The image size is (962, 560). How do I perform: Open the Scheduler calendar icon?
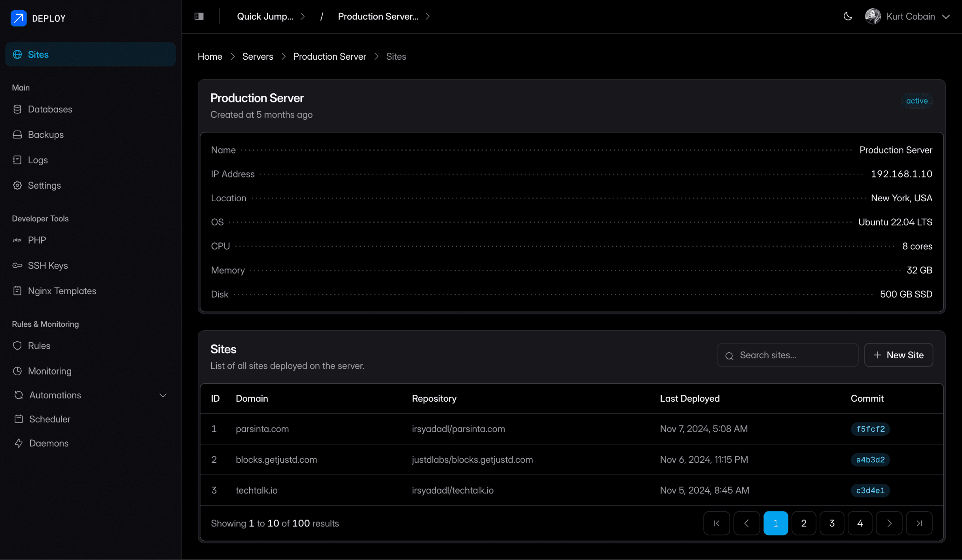click(x=19, y=419)
